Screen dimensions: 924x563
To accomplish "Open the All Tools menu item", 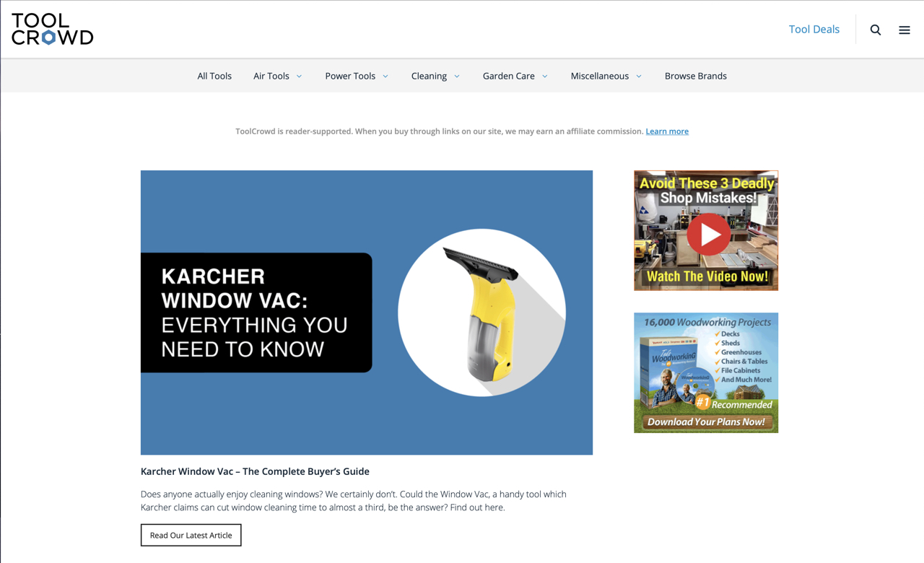I will tap(214, 76).
